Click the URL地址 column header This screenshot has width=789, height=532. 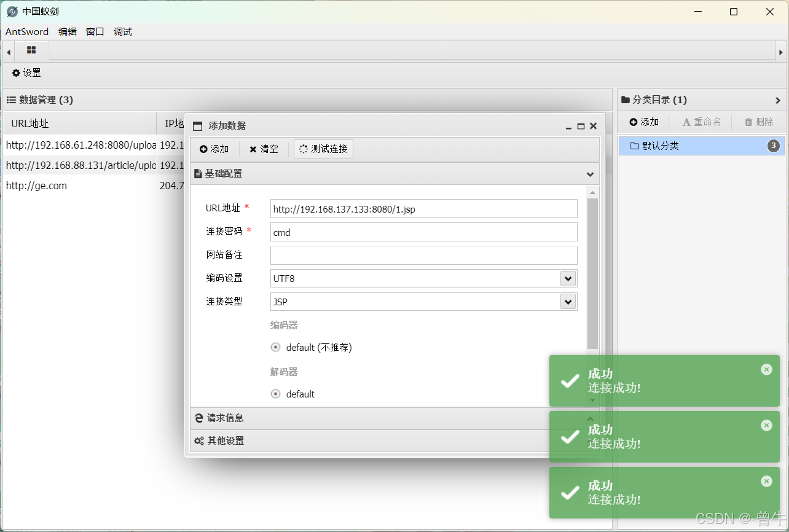coord(80,123)
